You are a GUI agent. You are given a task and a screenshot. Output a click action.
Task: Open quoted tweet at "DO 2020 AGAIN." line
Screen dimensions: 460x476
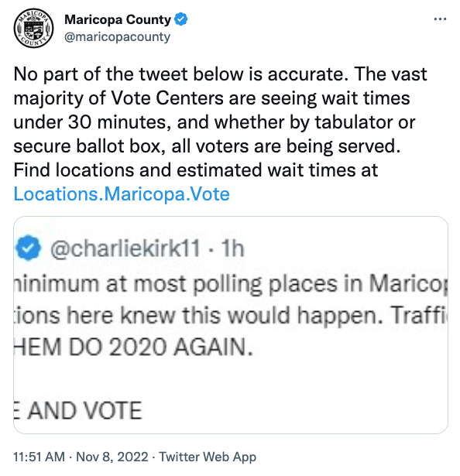click(x=161, y=347)
